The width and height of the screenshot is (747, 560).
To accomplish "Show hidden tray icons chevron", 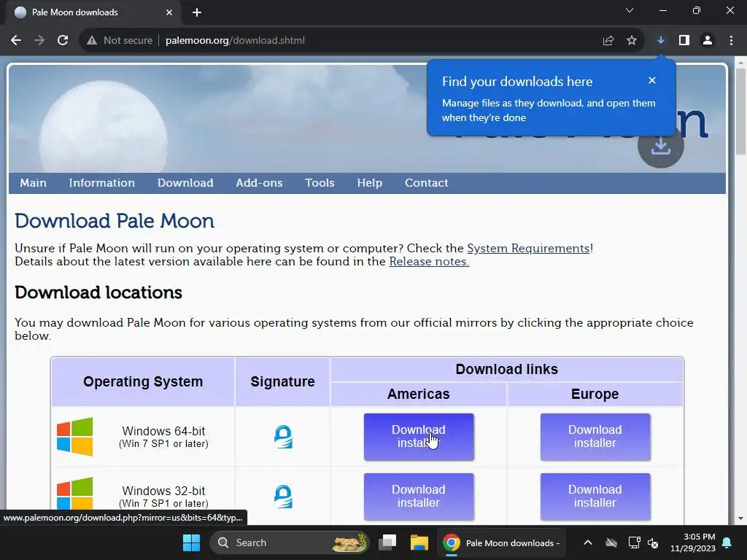I will 588,542.
